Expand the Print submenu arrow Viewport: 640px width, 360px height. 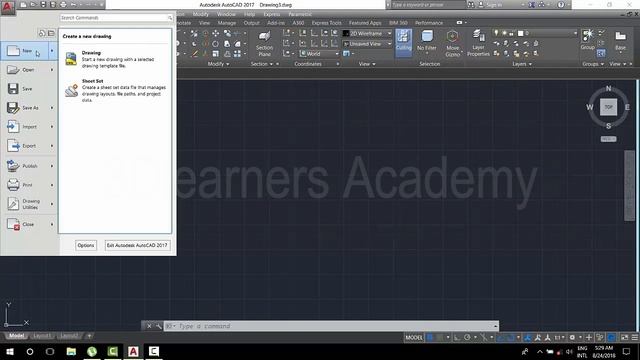52,185
